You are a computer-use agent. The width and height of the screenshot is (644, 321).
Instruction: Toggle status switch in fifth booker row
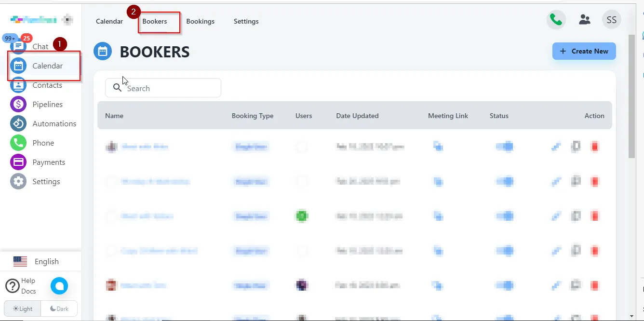point(504,285)
